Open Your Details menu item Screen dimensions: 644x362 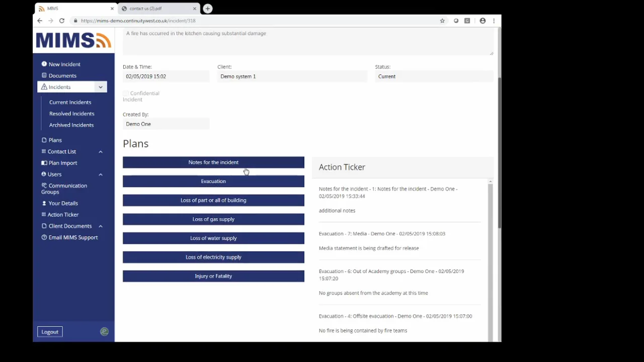click(63, 203)
